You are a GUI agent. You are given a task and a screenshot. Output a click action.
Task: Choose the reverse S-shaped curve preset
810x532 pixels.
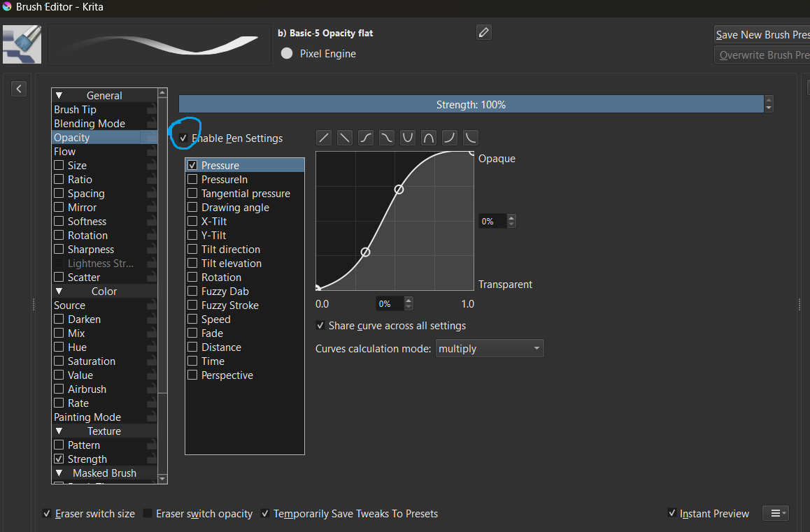point(387,138)
